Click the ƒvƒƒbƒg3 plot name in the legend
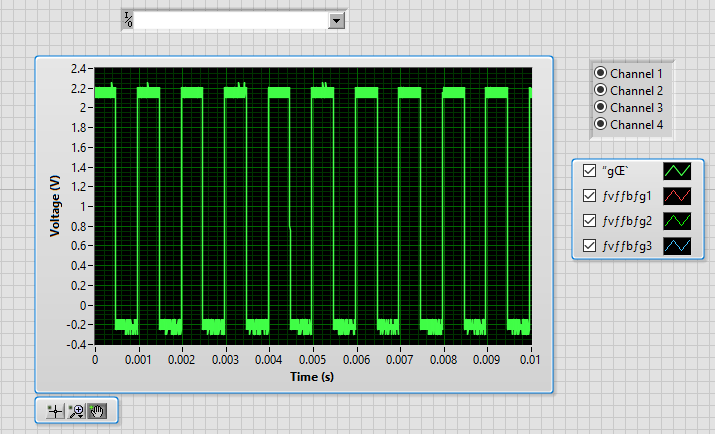This screenshot has height=434, width=715. click(x=627, y=246)
